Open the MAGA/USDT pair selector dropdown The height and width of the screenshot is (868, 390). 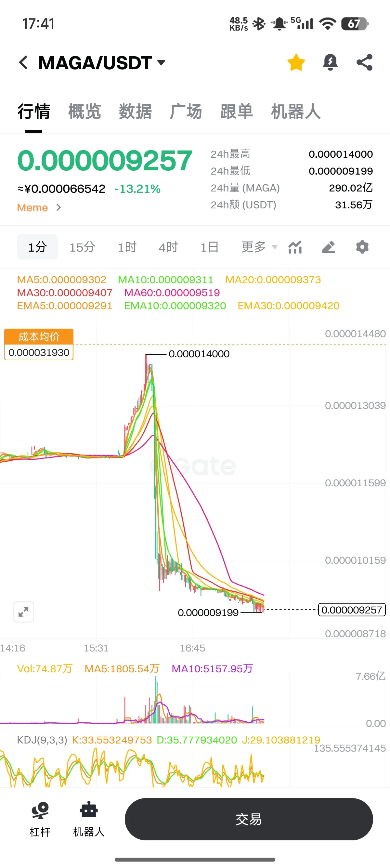point(102,63)
